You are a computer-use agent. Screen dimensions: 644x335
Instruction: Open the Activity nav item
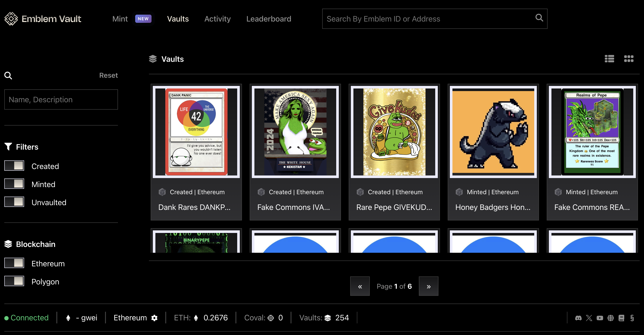(x=217, y=19)
